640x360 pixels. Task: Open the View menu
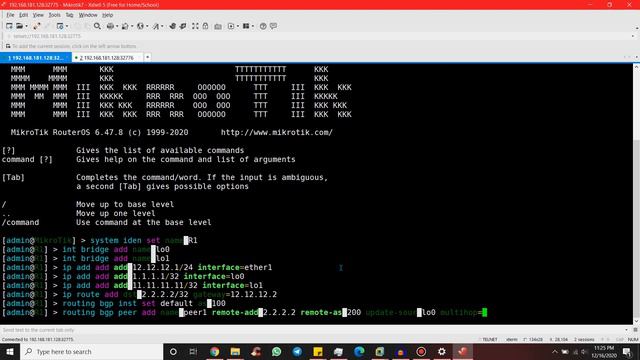38,15
